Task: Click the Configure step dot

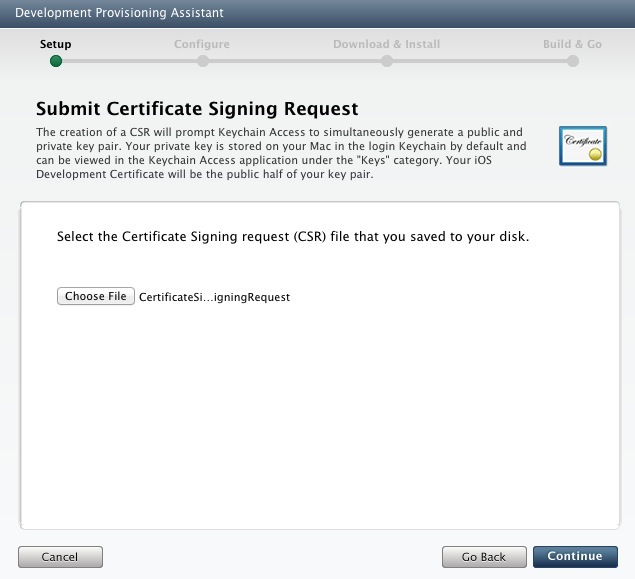Action: (x=203, y=61)
